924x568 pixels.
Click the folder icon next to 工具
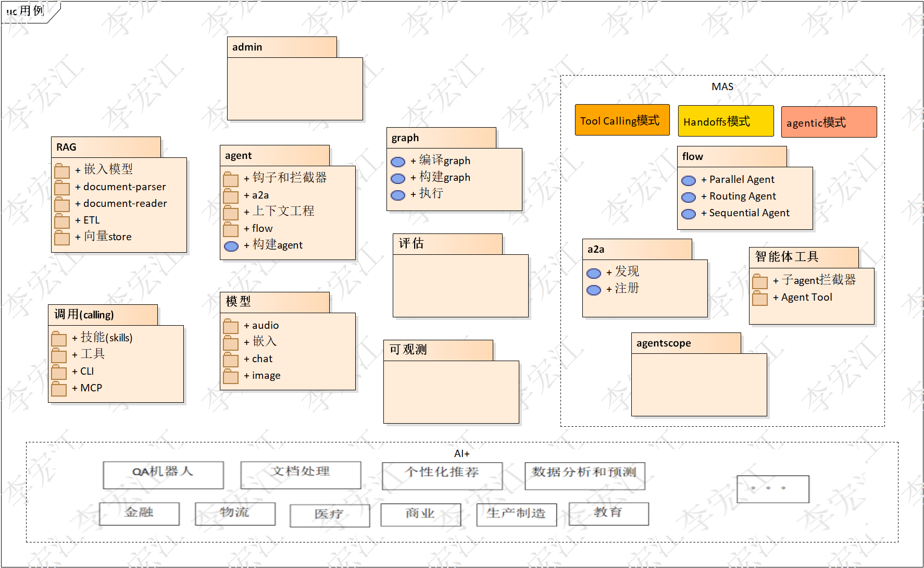(59, 355)
